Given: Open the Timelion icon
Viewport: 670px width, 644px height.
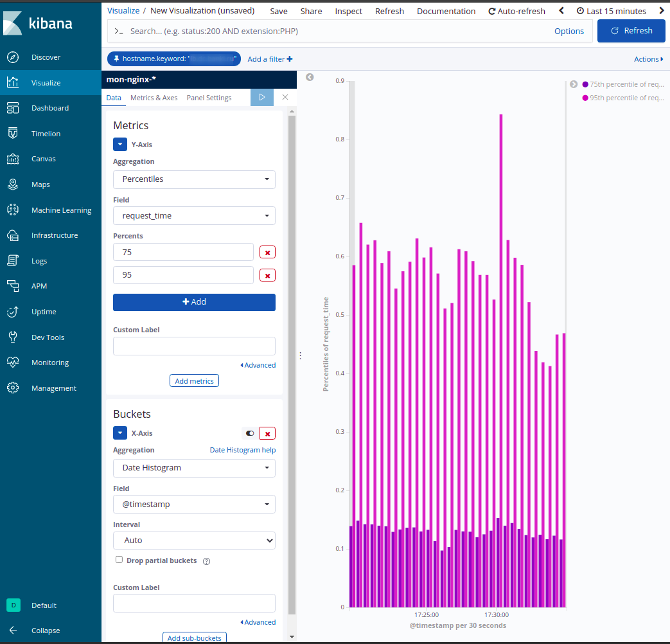Looking at the screenshot, I should (13, 134).
